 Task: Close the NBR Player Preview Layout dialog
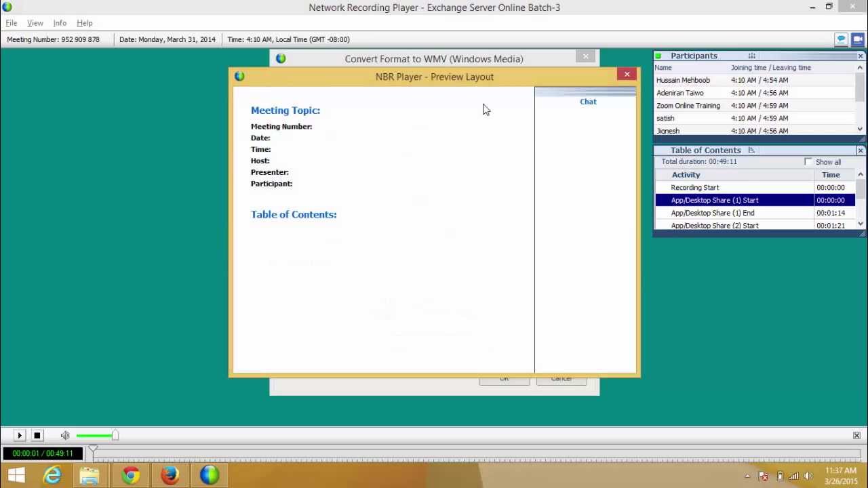pyautogui.click(x=627, y=74)
